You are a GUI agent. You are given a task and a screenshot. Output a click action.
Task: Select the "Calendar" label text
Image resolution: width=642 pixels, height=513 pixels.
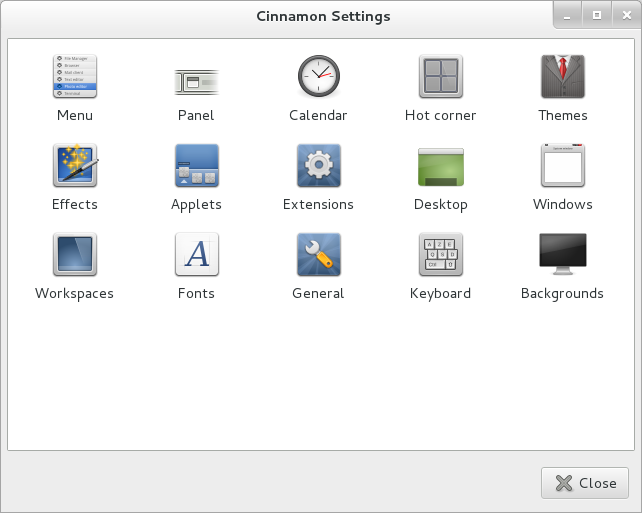coord(318,115)
